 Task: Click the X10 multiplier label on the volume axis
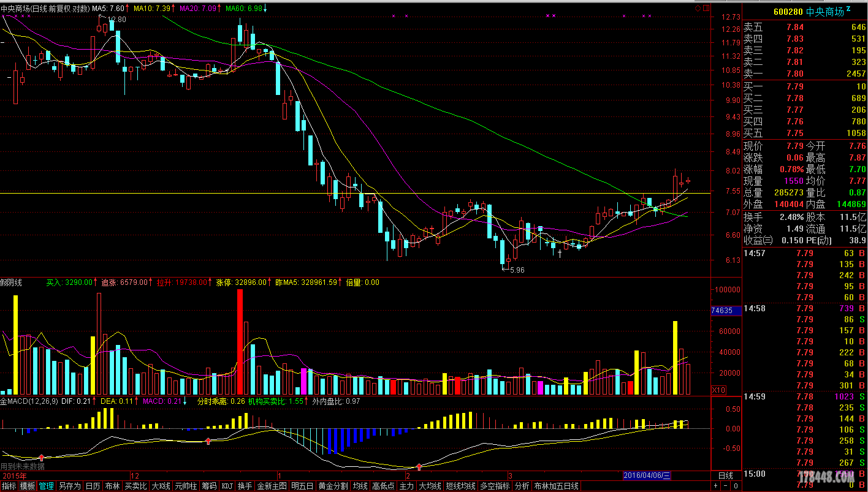(x=718, y=390)
